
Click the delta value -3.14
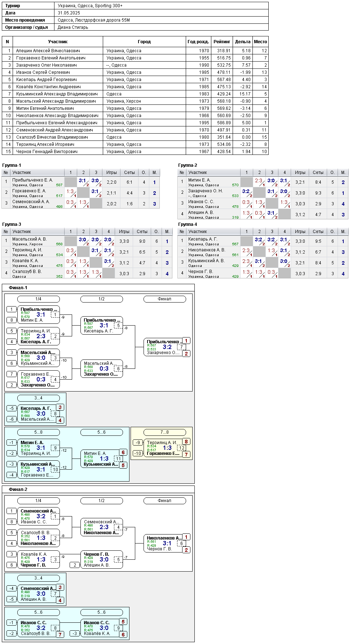[x=245, y=108]
